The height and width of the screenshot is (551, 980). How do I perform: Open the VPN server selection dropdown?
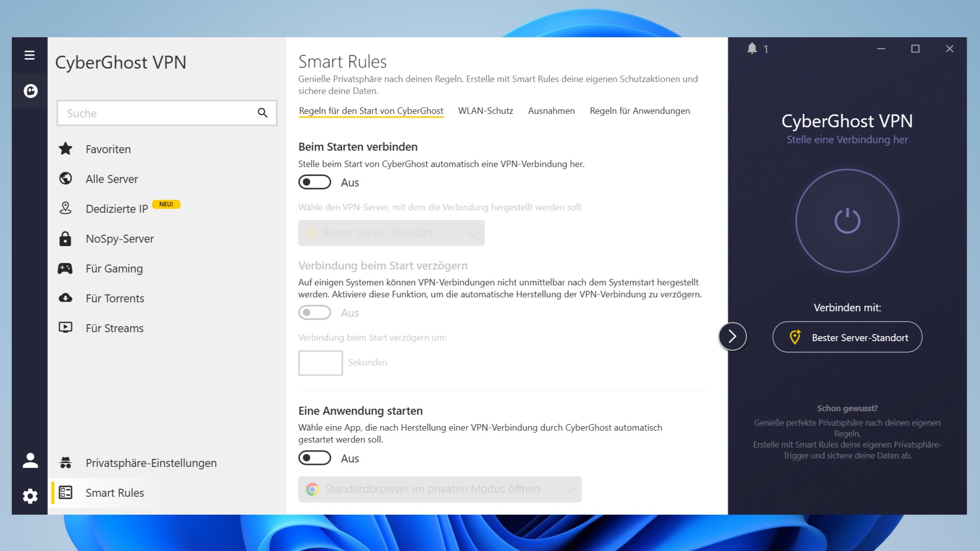(392, 233)
